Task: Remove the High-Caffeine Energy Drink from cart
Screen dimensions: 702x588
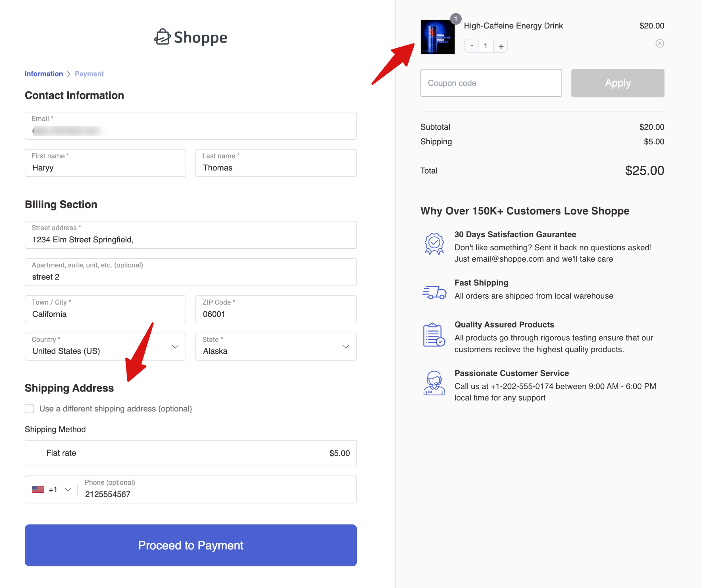Action: 659,43
